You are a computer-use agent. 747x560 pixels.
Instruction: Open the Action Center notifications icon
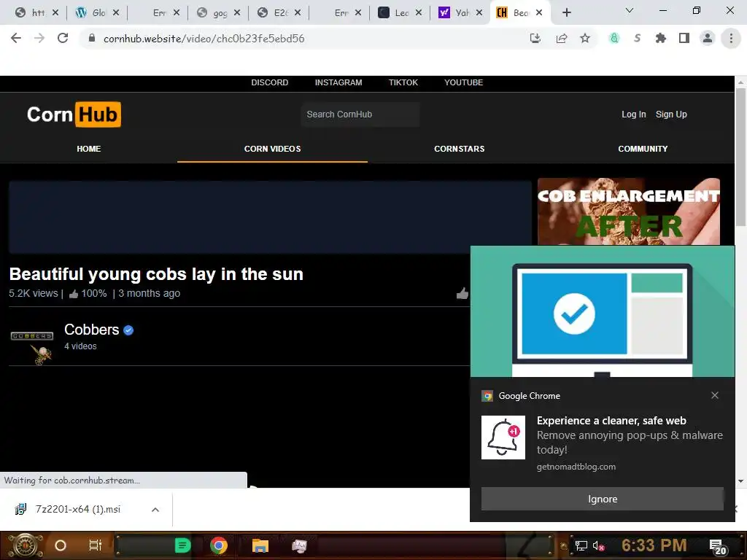718,547
